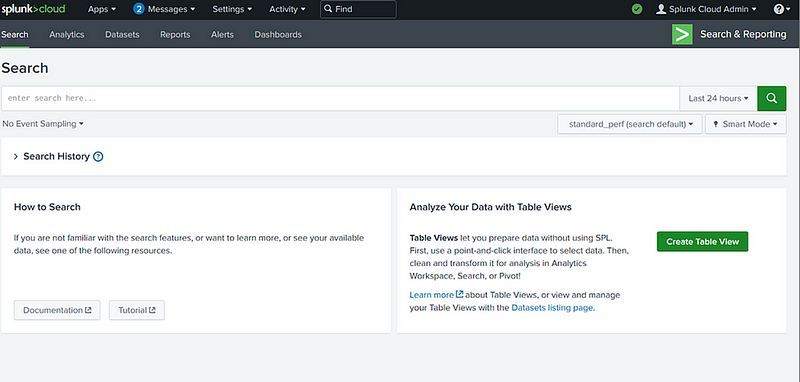Open the No Event Sampling dropdown
The image size is (800, 382).
coord(43,124)
